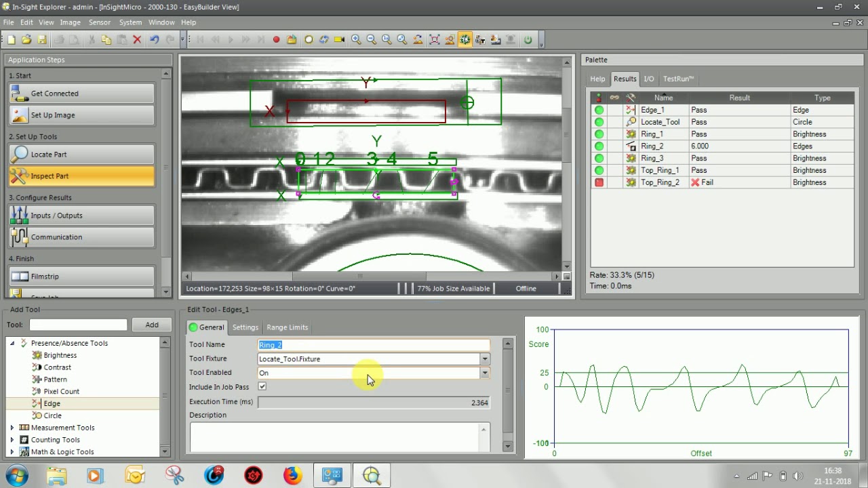The width and height of the screenshot is (868, 488).
Task: Open the View menu
Action: pyautogui.click(x=46, y=22)
